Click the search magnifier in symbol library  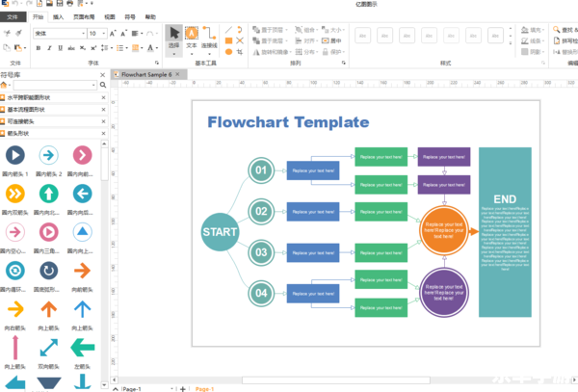[103, 85]
